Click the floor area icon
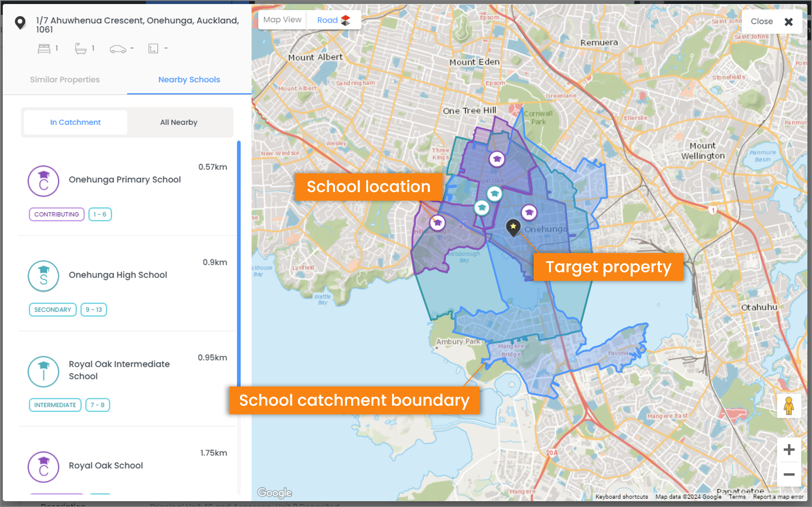The height and width of the screenshot is (507, 812). tap(153, 48)
